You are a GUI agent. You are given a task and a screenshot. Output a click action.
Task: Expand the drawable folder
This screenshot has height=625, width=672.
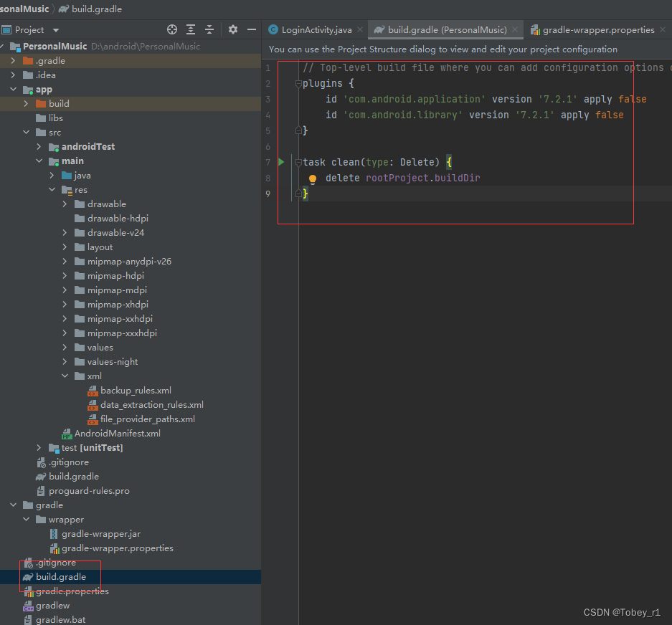65,204
